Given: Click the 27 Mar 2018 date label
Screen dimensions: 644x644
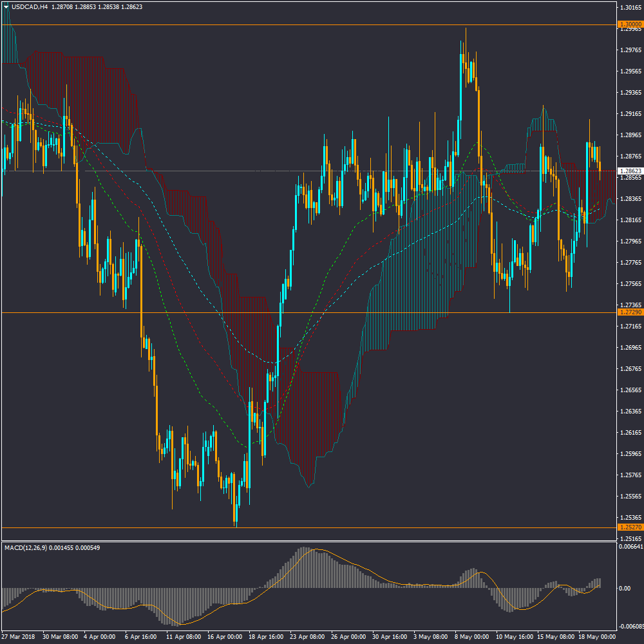Looking at the screenshot, I should pos(19,636).
